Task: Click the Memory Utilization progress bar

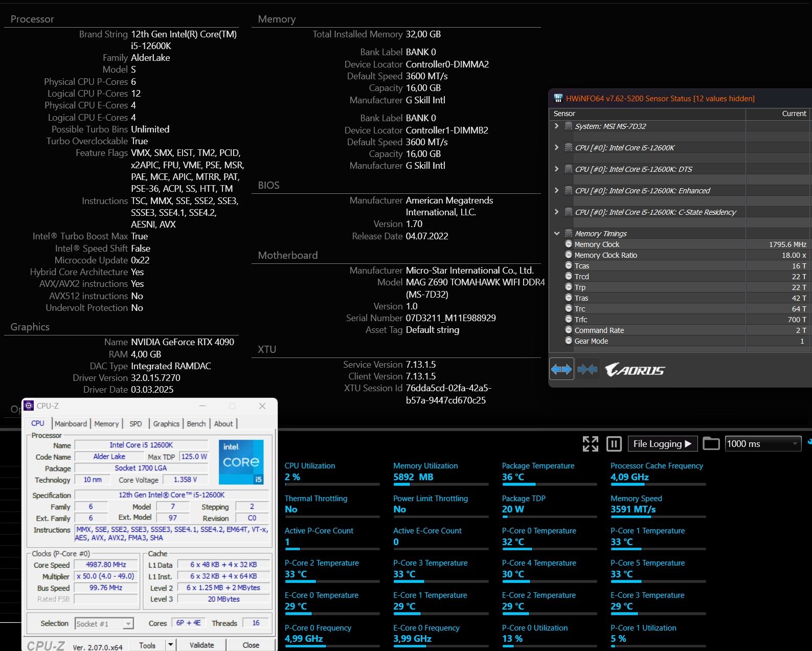Action: (441, 484)
